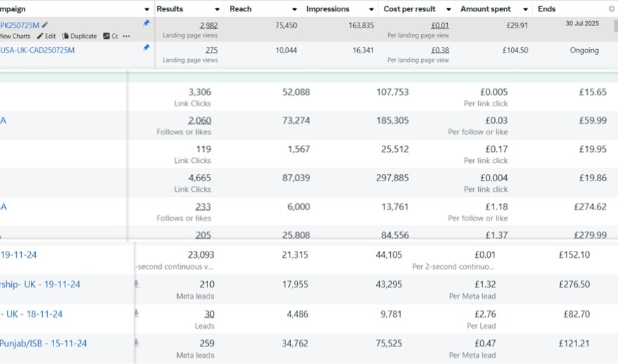Click the underlined 233 follows or likes result
Screen dimensions: 618x364
(203, 207)
